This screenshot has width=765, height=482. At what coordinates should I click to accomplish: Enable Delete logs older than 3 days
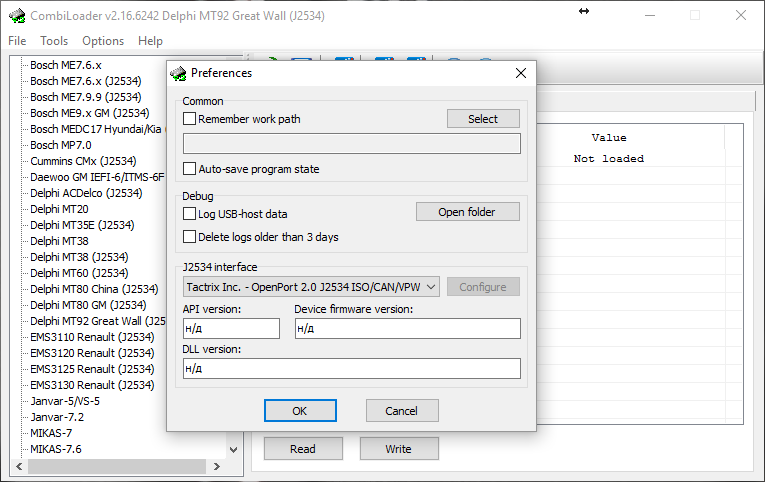[x=190, y=237]
